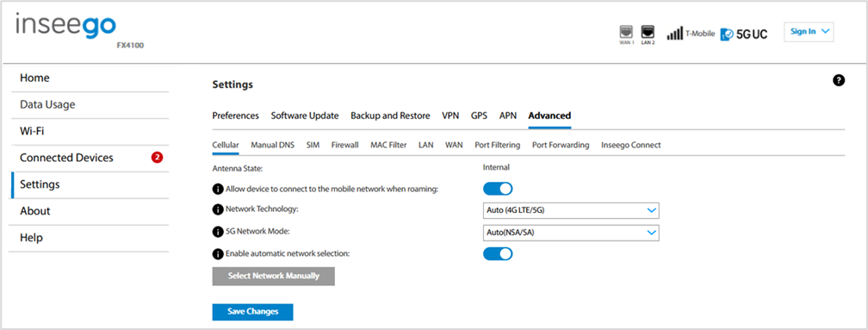Viewport: 868px width, 330px height.
Task: Open the Software Update tab
Action: [305, 115]
